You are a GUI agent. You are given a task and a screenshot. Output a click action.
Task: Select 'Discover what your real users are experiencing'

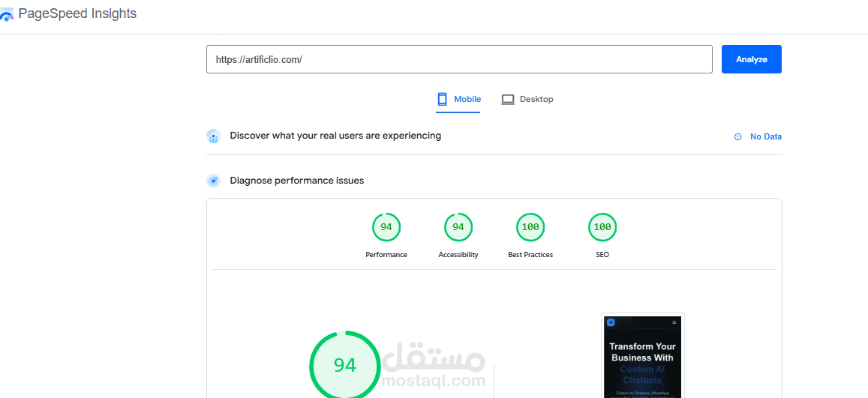[335, 136]
